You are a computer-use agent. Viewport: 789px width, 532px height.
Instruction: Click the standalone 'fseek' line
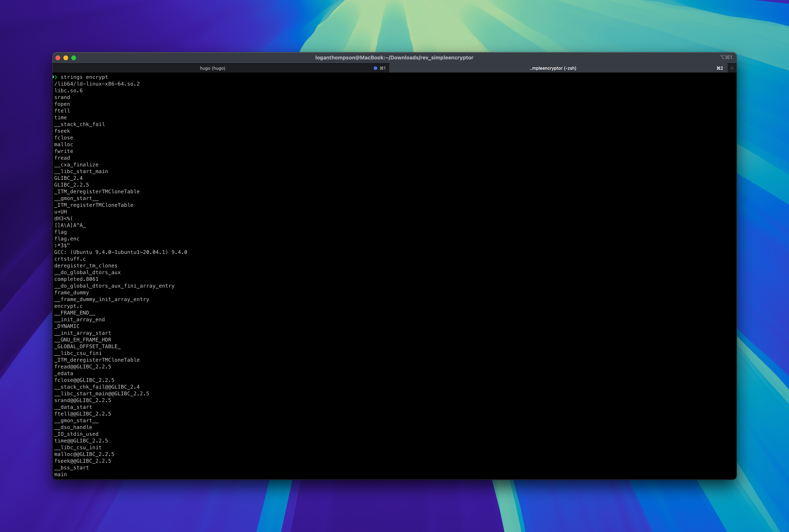pos(62,131)
